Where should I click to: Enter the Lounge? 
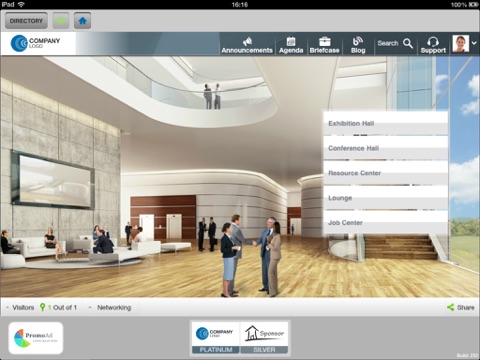tap(385, 198)
